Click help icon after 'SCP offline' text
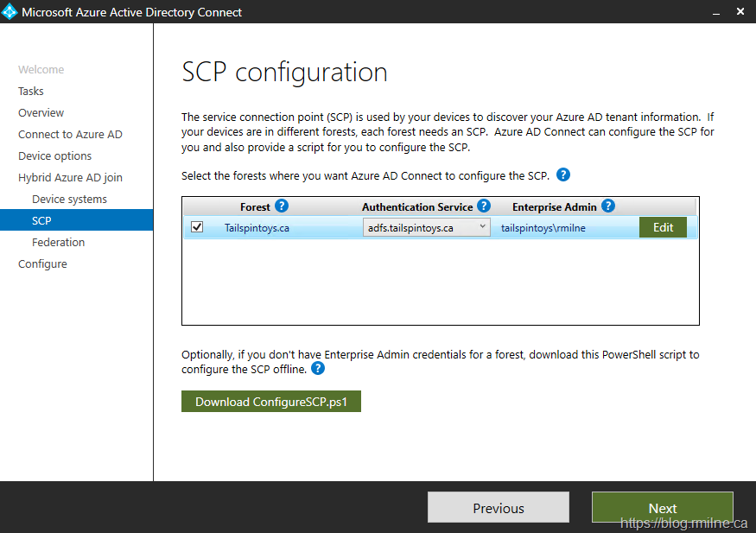 (x=318, y=369)
